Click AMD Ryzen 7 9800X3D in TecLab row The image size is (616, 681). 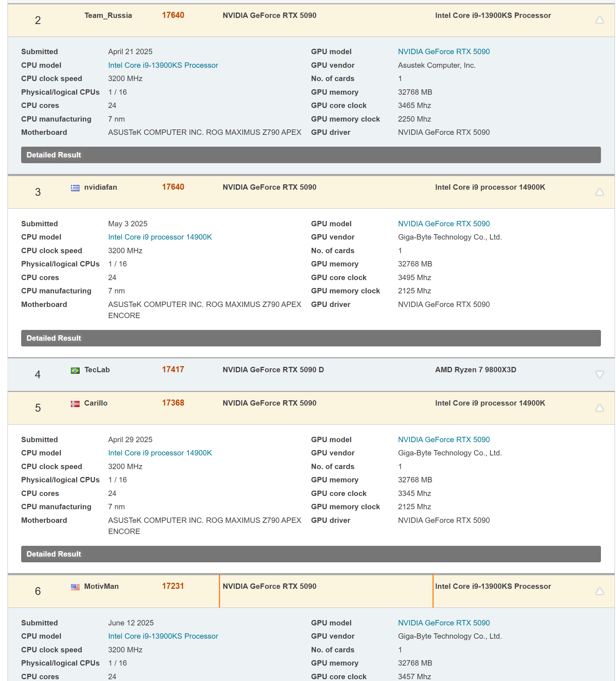pos(476,370)
